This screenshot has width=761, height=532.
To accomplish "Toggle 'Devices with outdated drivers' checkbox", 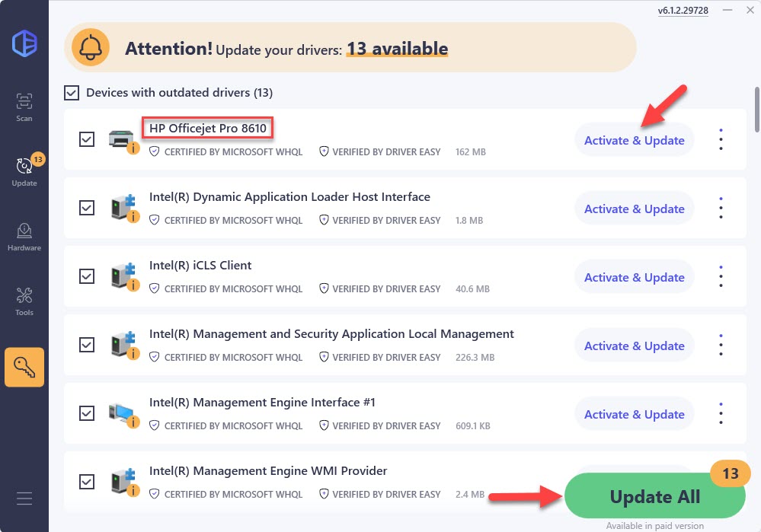I will (72, 93).
